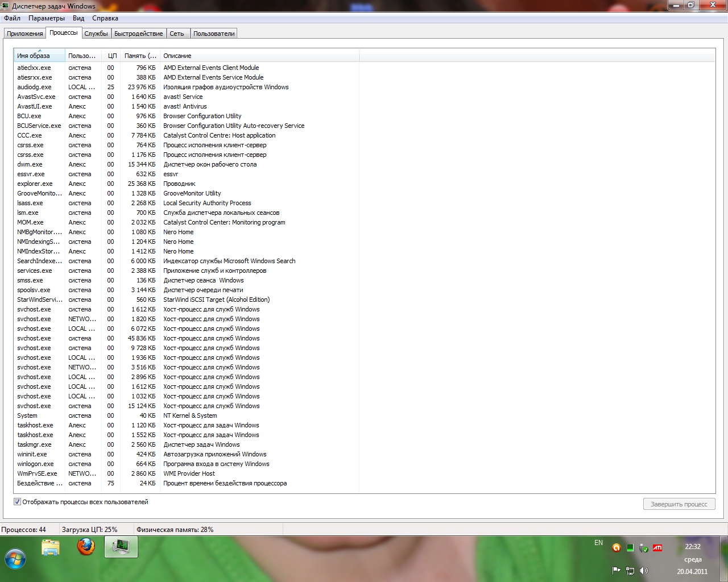
Task: Select the AvastSvc.exe process
Action: [187, 97]
